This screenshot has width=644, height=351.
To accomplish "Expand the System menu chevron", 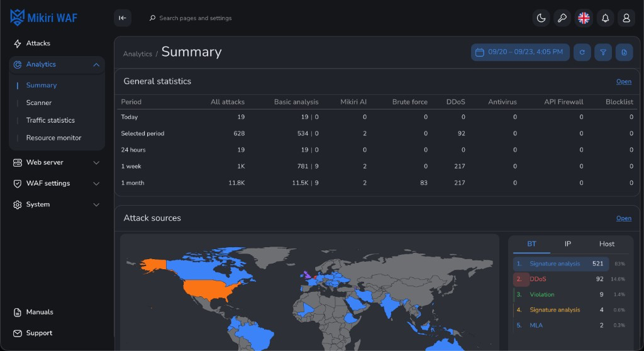I will pyautogui.click(x=96, y=204).
